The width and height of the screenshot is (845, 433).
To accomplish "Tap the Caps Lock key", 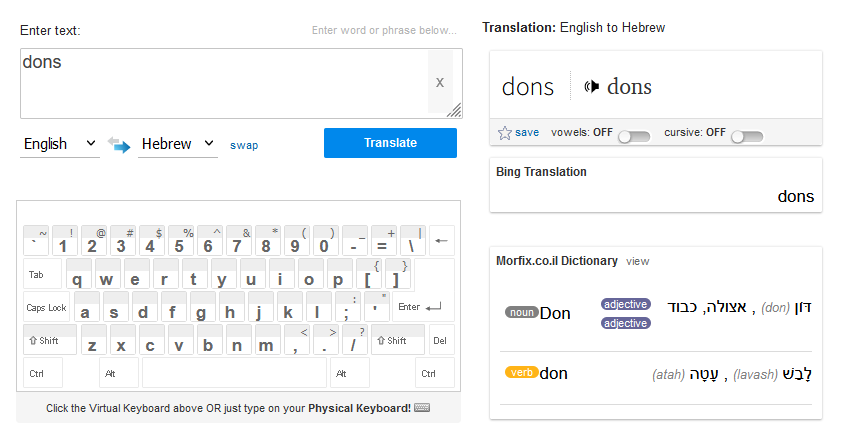I will point(46,307).
